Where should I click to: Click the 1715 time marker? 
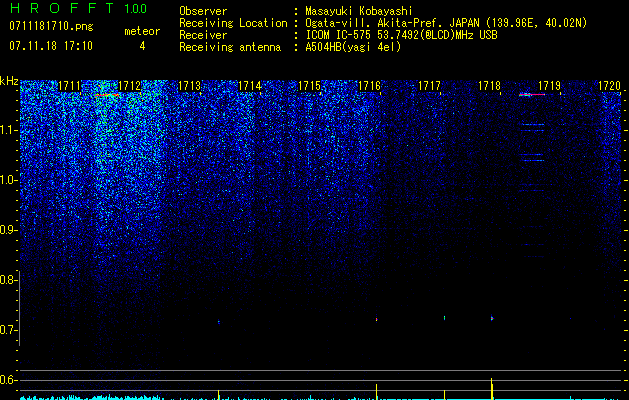point(310,86)
